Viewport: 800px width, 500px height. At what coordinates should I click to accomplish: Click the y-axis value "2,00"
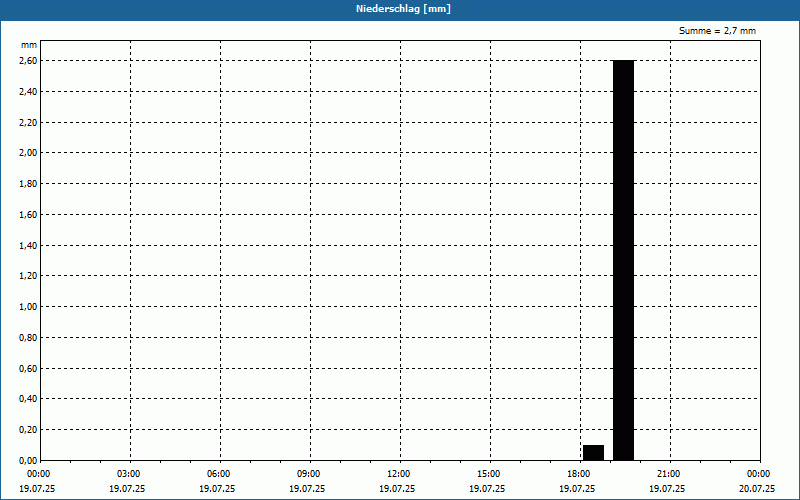[28, 153]
